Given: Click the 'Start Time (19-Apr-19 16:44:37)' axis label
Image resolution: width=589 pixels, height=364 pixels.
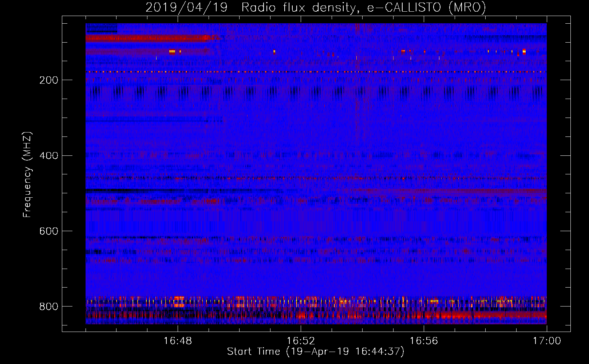Looking at the screenshot, I should (316, 352).
